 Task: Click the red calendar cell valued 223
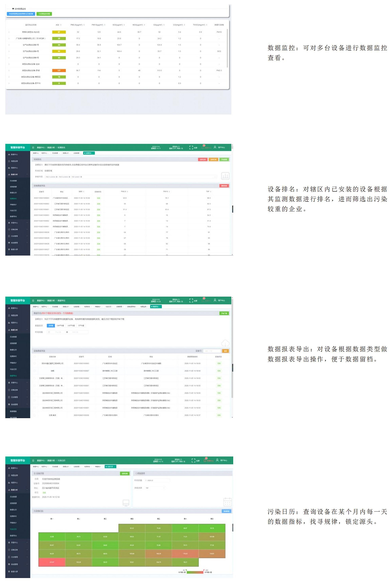coord(52,562)
